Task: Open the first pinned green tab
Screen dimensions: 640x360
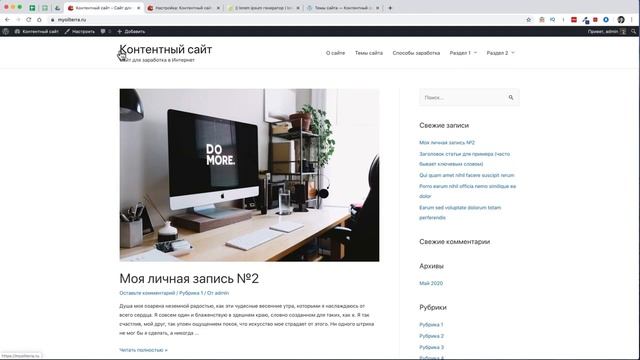Action: pos(32,8)
